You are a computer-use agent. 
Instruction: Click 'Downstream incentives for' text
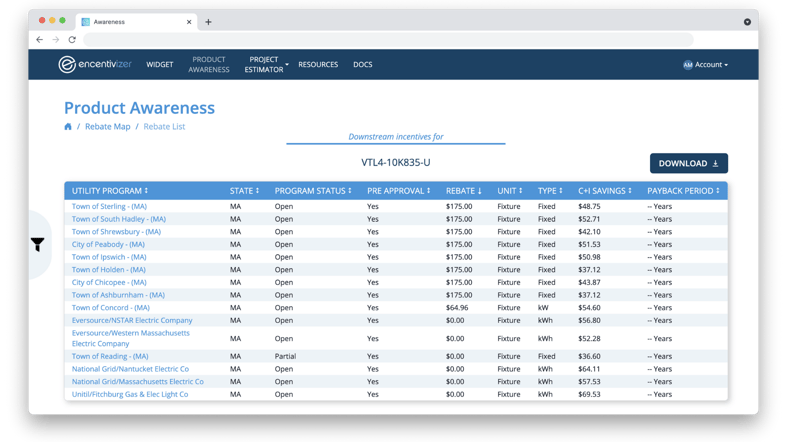396,136
